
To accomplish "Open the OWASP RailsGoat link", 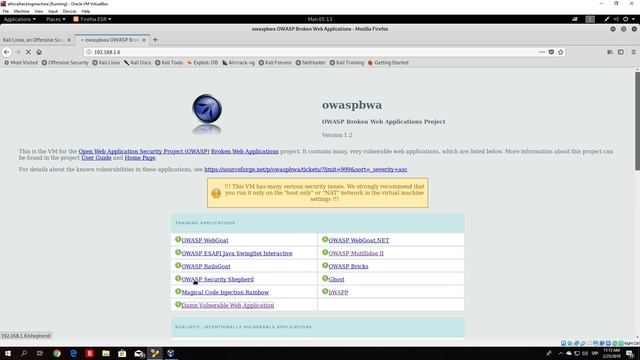I will coord(206,267).
